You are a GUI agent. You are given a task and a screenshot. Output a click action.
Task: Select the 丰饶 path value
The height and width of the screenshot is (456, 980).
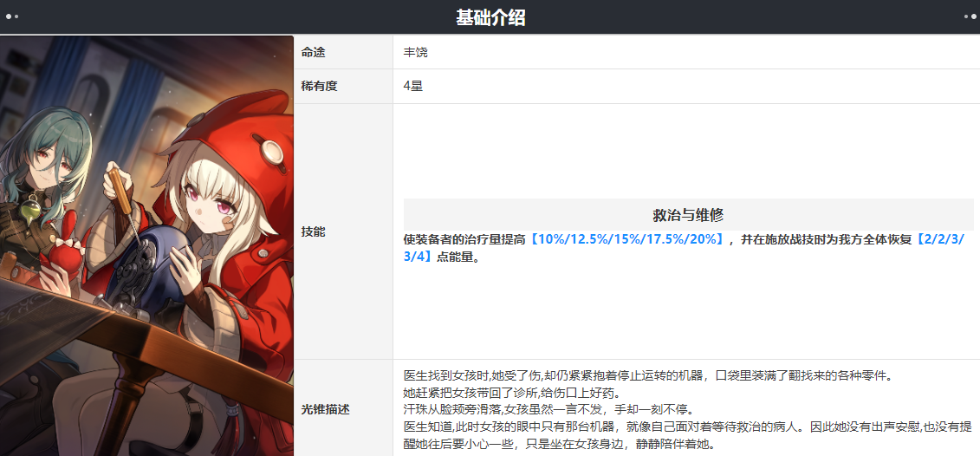coord(416,53)
